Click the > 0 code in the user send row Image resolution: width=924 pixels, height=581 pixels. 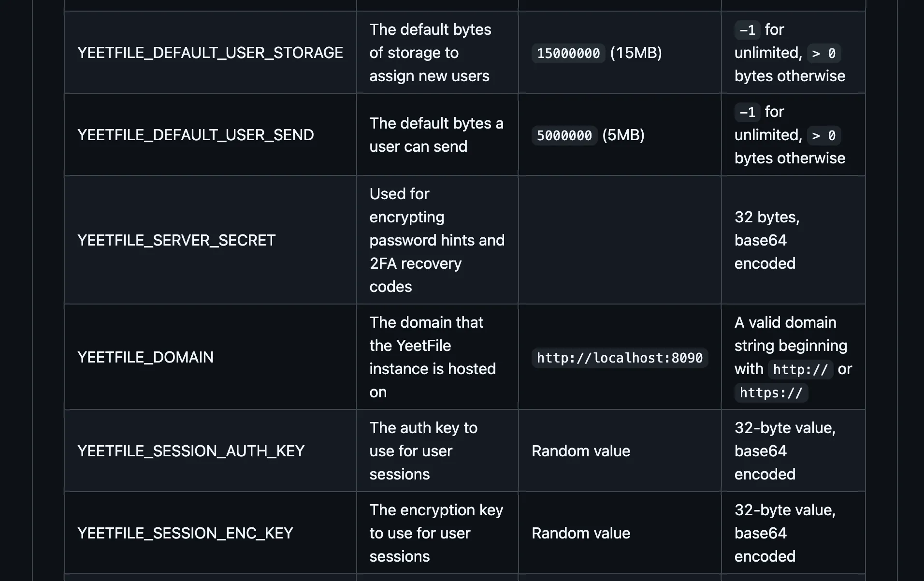pyautogui.click(x=823, y=135)
